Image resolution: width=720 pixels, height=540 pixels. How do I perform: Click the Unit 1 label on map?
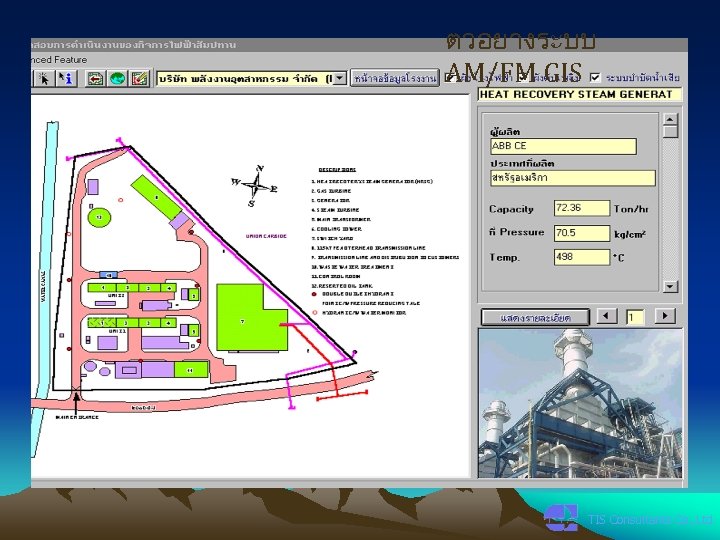117,331
